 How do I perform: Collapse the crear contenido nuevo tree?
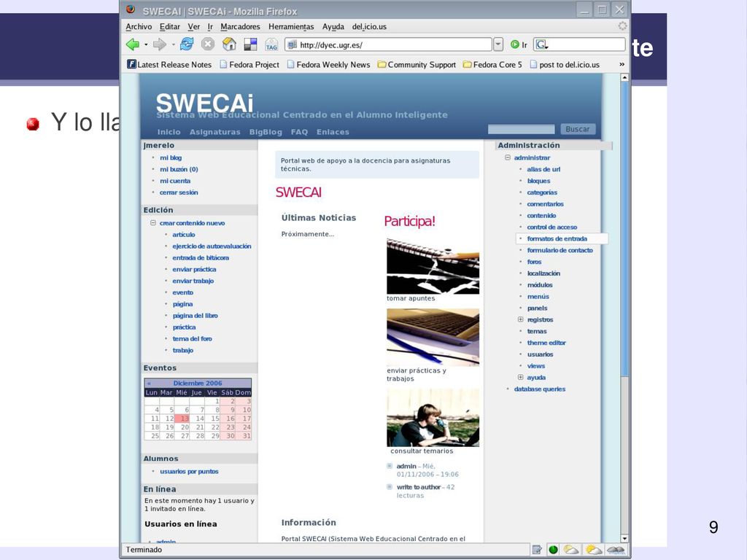tap(153, 223)
